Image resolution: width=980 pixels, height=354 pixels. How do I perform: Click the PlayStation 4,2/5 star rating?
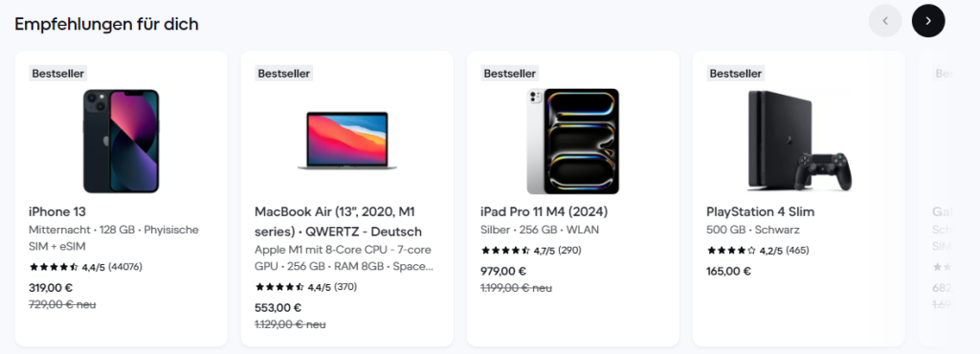point(758,251)
